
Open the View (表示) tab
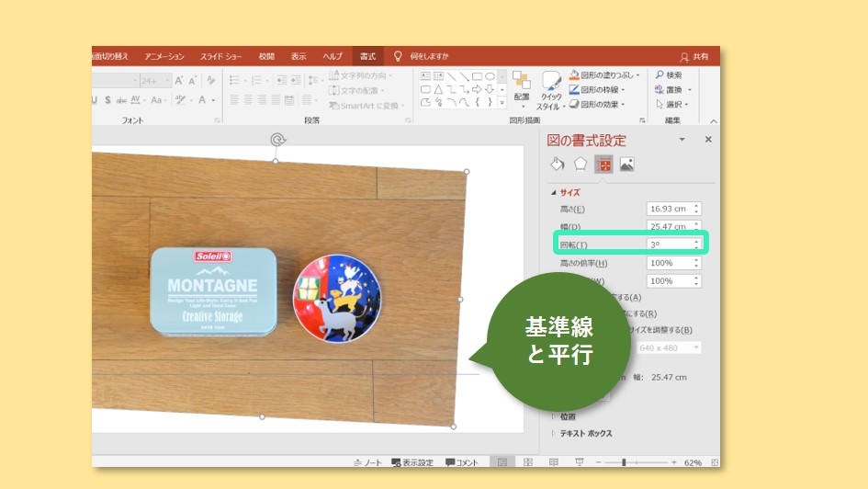(299, 56)
